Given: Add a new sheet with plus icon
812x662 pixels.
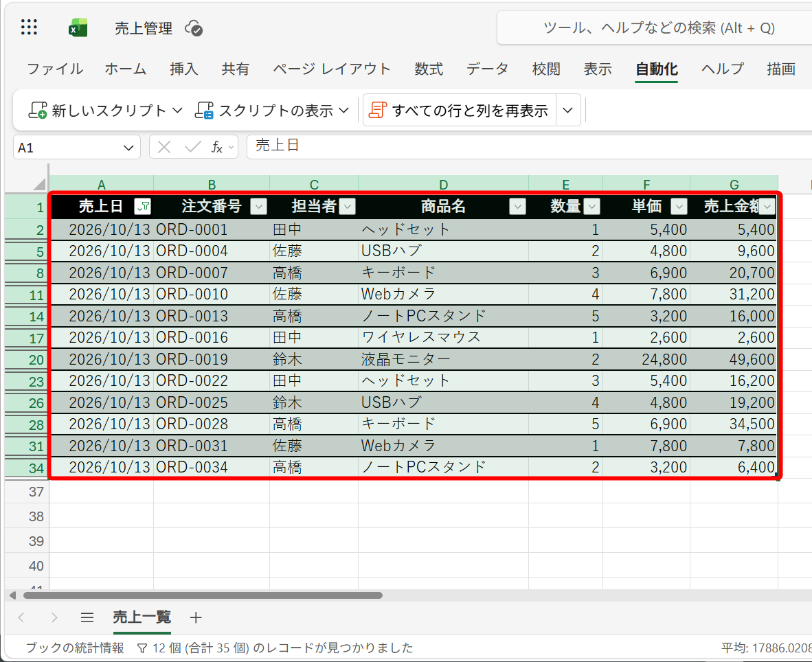Looking at the screenshot, I should pyautogui.click(x=196, y=617).
